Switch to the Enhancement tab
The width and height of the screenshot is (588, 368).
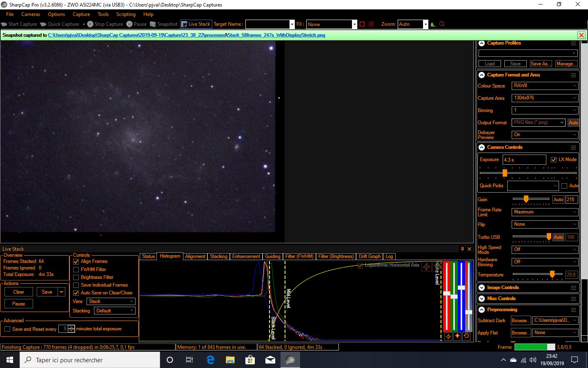click(246, 257)
